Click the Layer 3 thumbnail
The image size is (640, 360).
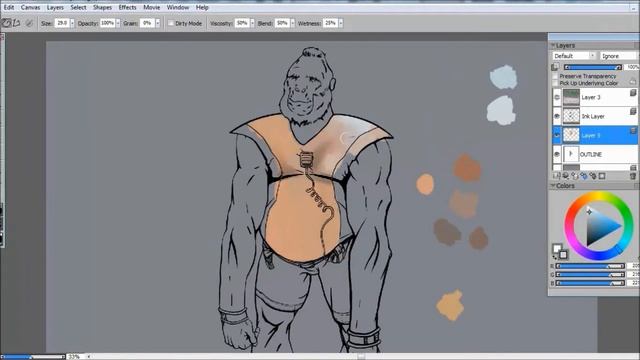(571, 97)
